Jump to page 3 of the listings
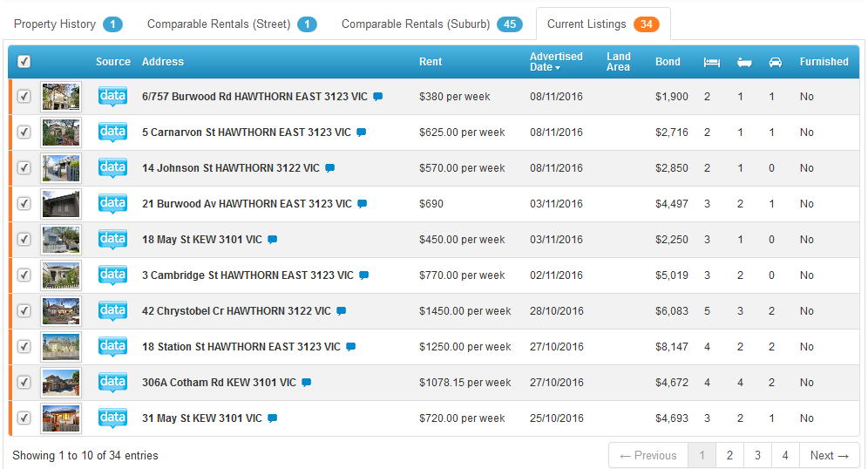This screenshot has width=868, height=469. (x=757, y=455)
